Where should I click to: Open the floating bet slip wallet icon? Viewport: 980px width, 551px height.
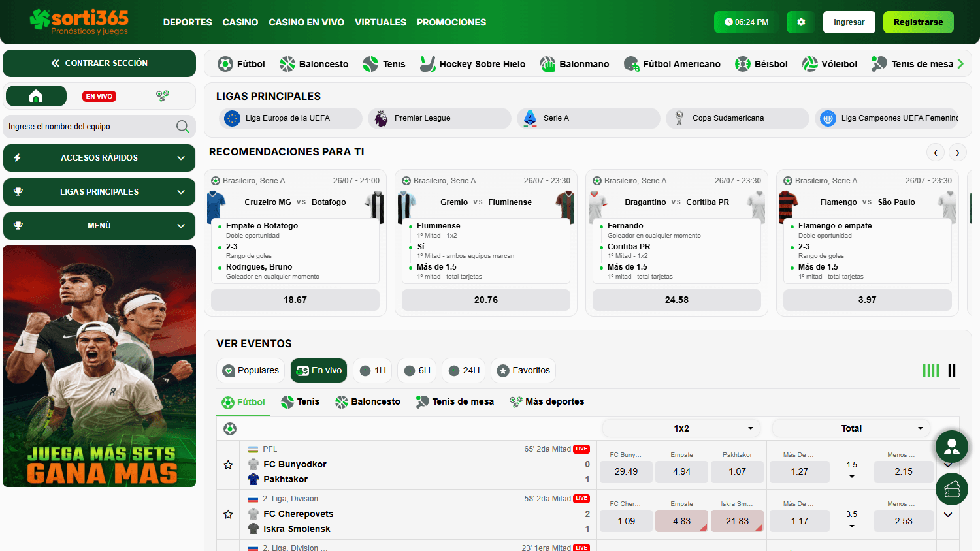pyautogui.click(x=952, y=489)
